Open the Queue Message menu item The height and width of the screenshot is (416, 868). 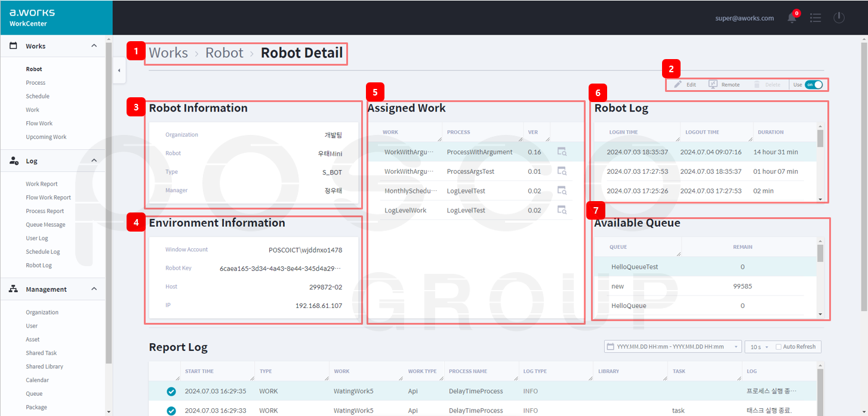45,225
